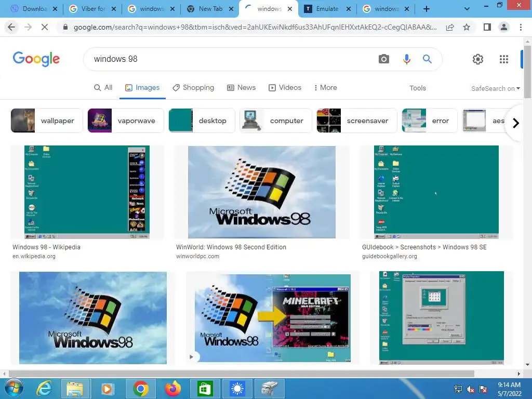Click the address bar URL
This screenshot has height=399, width=532.
click(x=255, y=27)
